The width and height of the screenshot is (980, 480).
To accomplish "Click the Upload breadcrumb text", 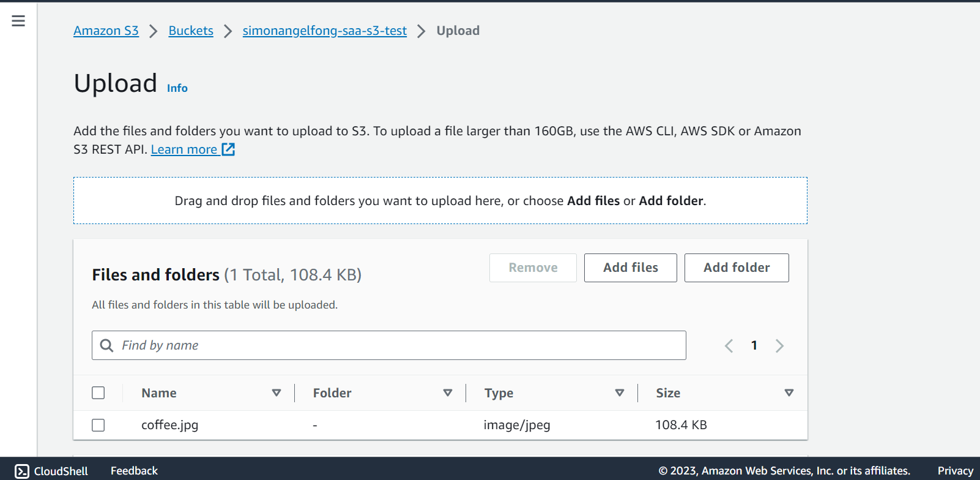I will pos(458,31).
